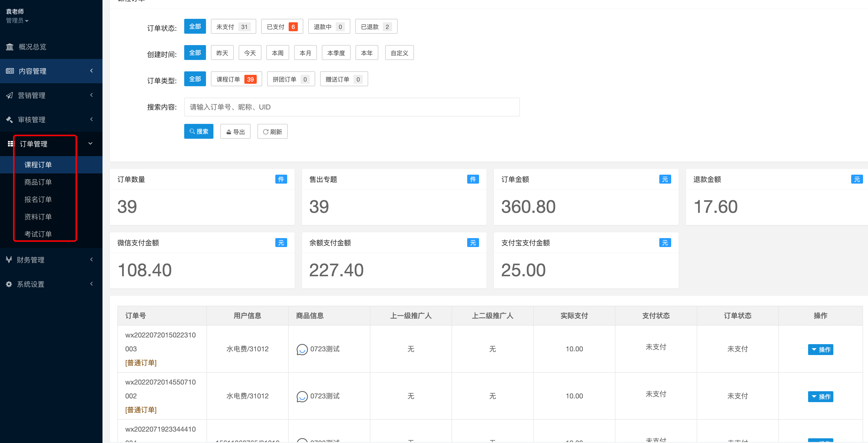This screenshot has height=443, width=868.
Task: Expand 财务管理 via its chevron
Action: 91,260
